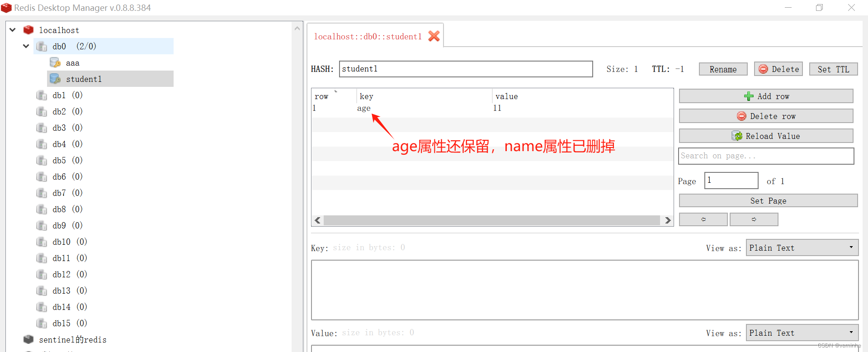This screenshot has height=352, width=868.
Task: Rename the student1 key
Action: (723, 69)
